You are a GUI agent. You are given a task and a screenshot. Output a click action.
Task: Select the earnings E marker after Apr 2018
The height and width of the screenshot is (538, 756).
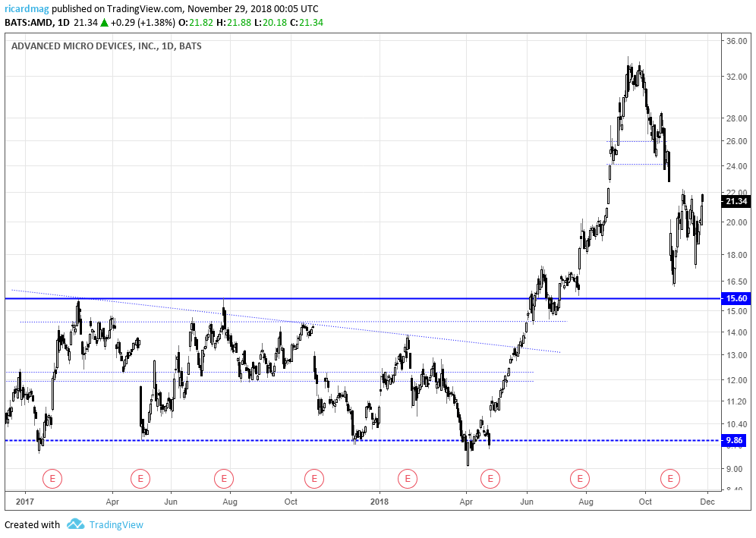[x=490, y=479]
